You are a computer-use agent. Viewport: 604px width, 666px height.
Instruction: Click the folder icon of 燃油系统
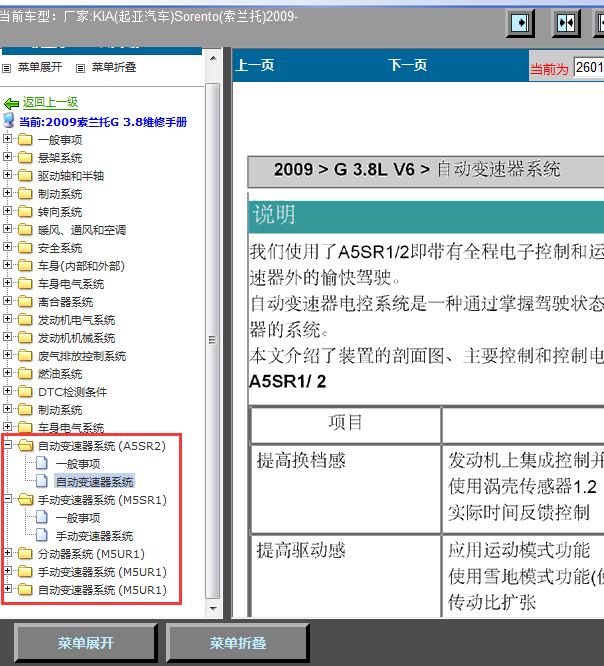pos(25,373)
